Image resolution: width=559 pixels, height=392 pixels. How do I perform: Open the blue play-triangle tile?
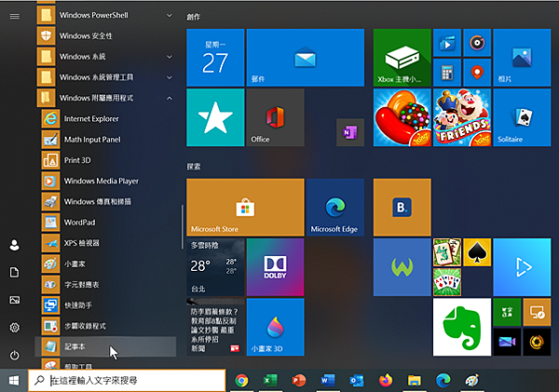click(x=522, y=267)
